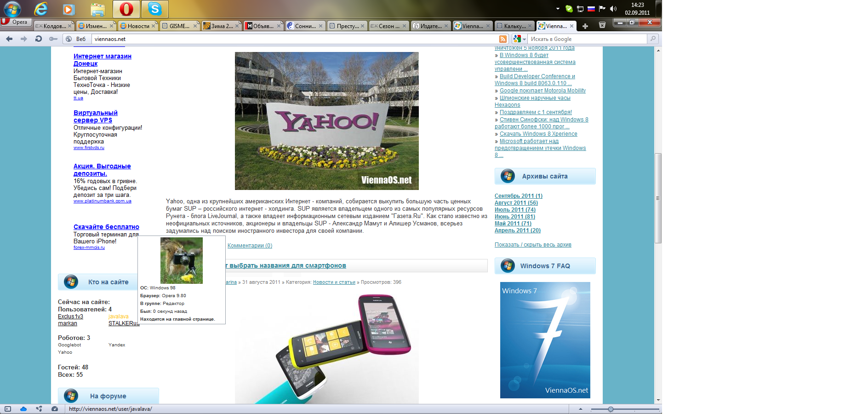Viewport: 868px width, 414px height.
Task: Switch to the Издате... tab
Action: [x=430, y=26]
